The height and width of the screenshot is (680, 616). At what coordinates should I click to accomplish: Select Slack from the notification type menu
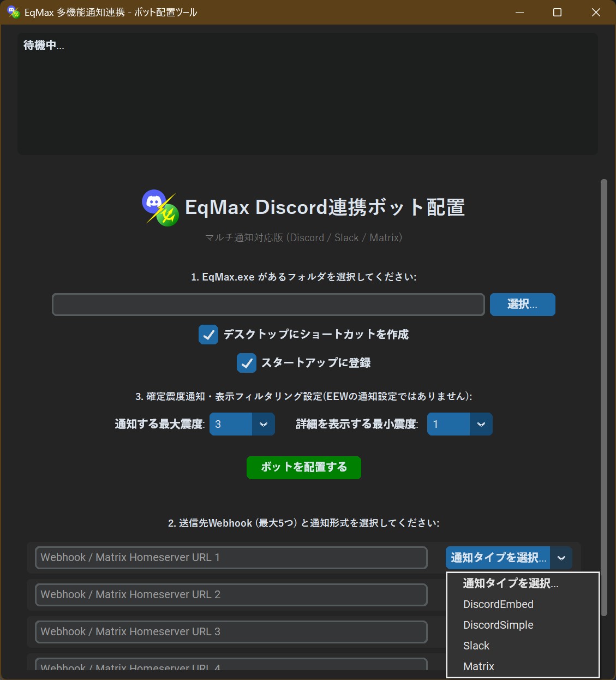(x=476, y=646)
